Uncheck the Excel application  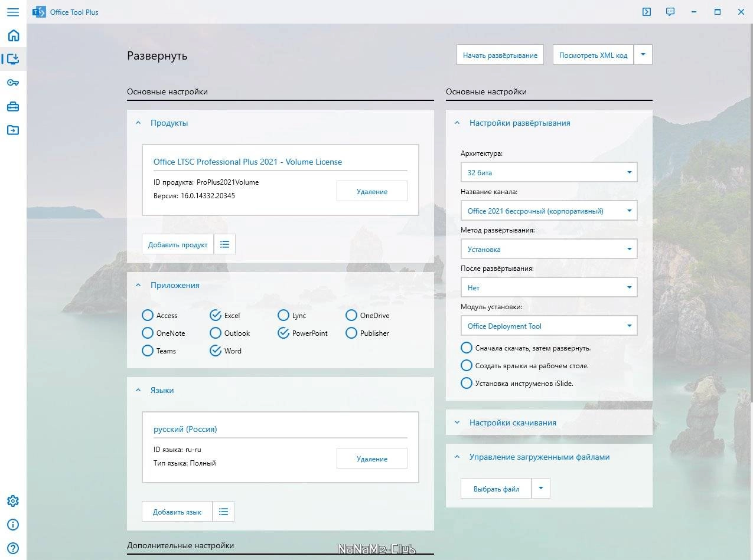[x=215, y=315]
